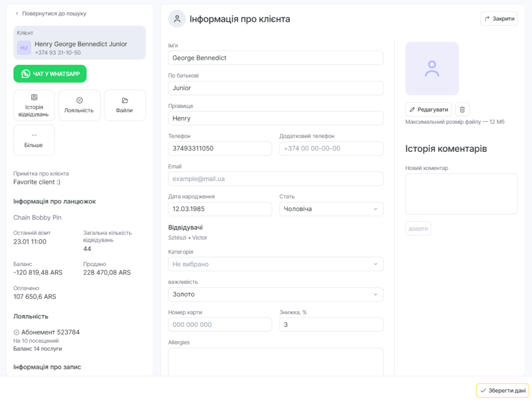Click the person icon beside the page title
Viewport: 532px width, 400px height.
(x=177, y=19)
